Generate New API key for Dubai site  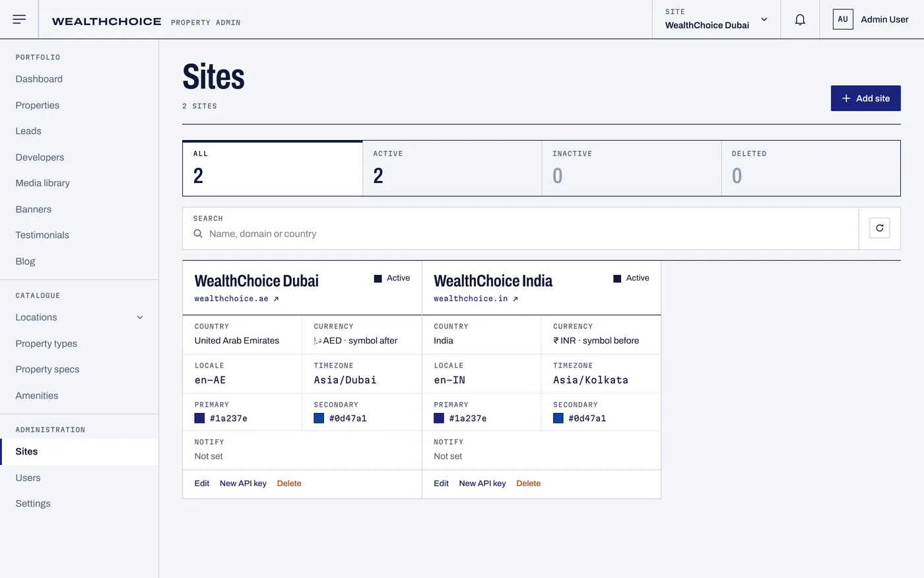[243, 484]
